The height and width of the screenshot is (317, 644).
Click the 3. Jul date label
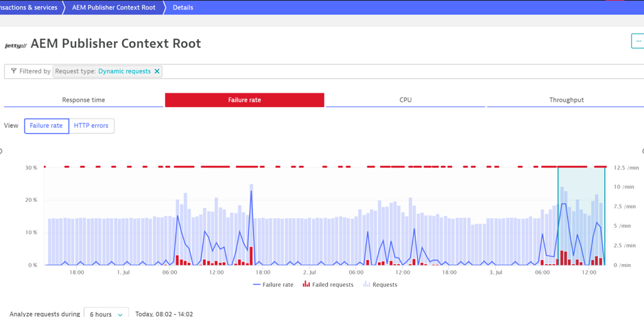496,272
